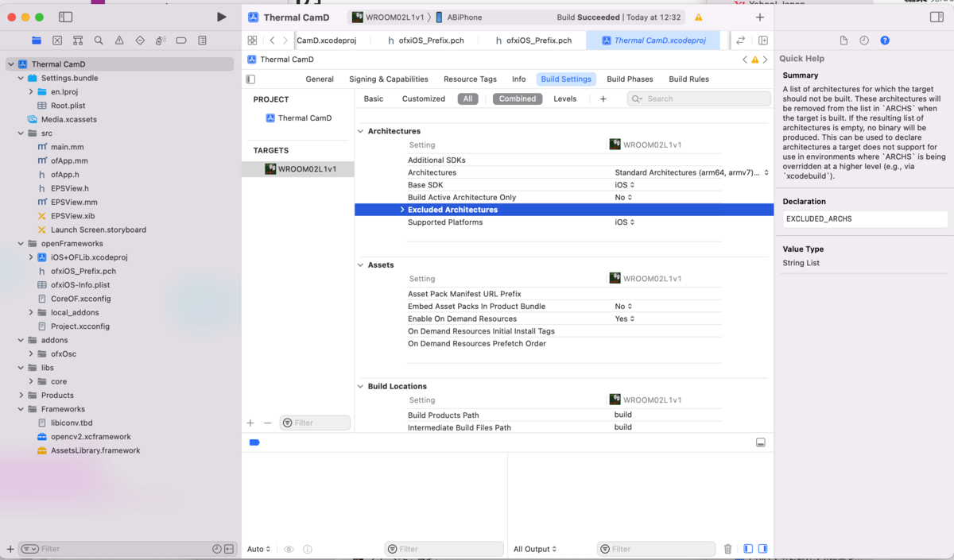954x560 pixels.
Task: Collapse the Architectures section
Action: coord(360,131)
